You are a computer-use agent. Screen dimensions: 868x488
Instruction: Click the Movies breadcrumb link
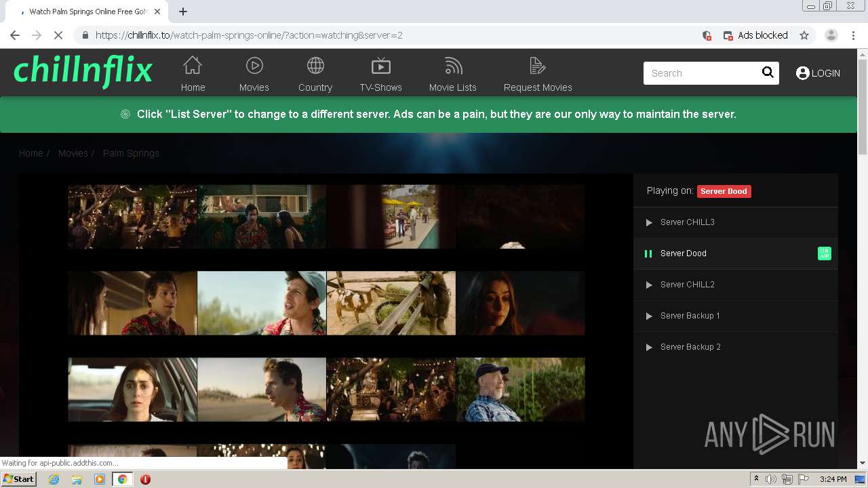(x=73, y=153)
